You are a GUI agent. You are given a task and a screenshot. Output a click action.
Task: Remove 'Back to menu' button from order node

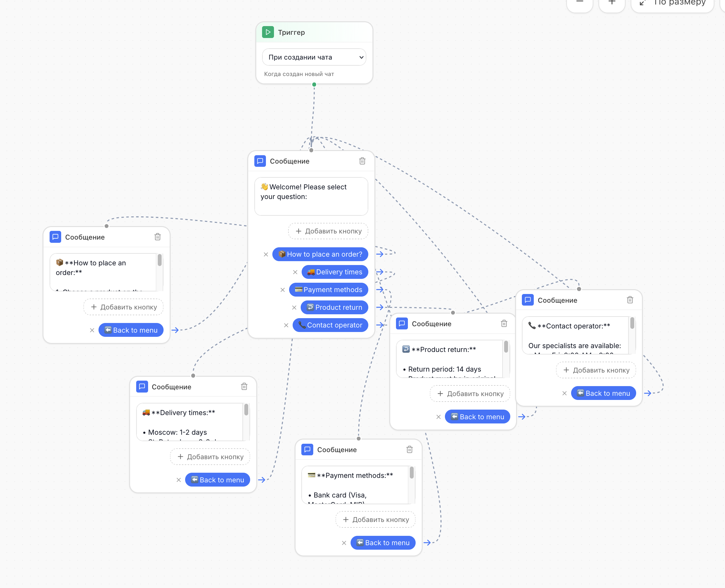coord(92,330)
